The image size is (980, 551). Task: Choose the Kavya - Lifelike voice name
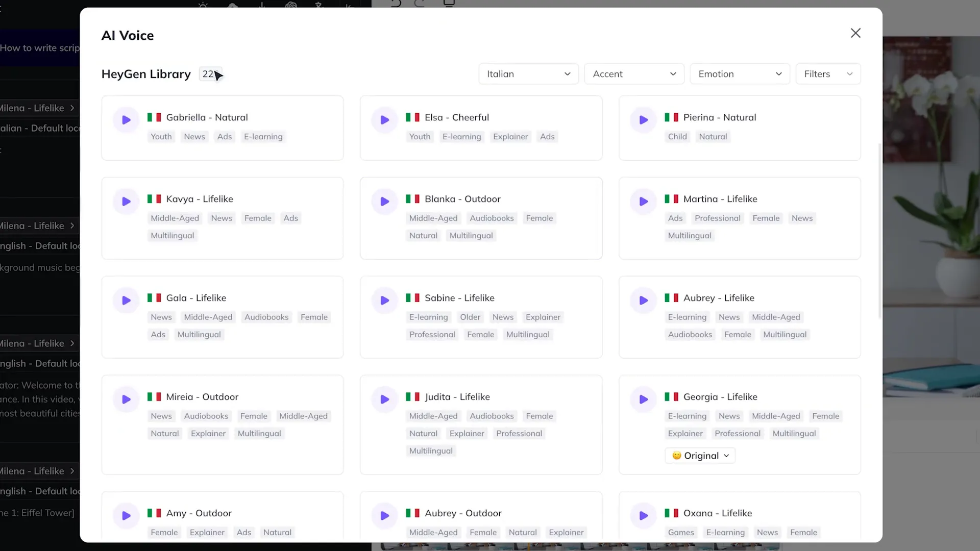click(200, 199)
